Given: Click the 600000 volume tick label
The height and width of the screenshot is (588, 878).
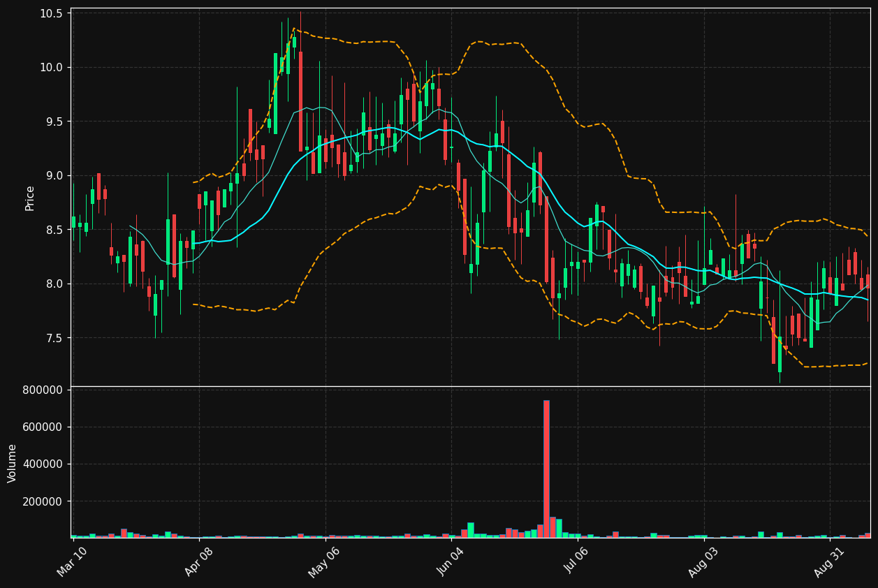Looking at the screenshot, I should pos(43,427).
